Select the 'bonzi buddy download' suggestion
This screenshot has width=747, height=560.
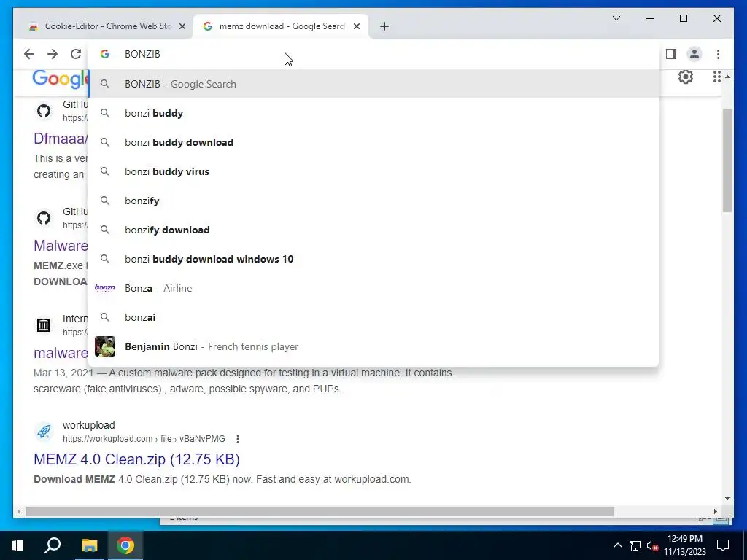374,142
